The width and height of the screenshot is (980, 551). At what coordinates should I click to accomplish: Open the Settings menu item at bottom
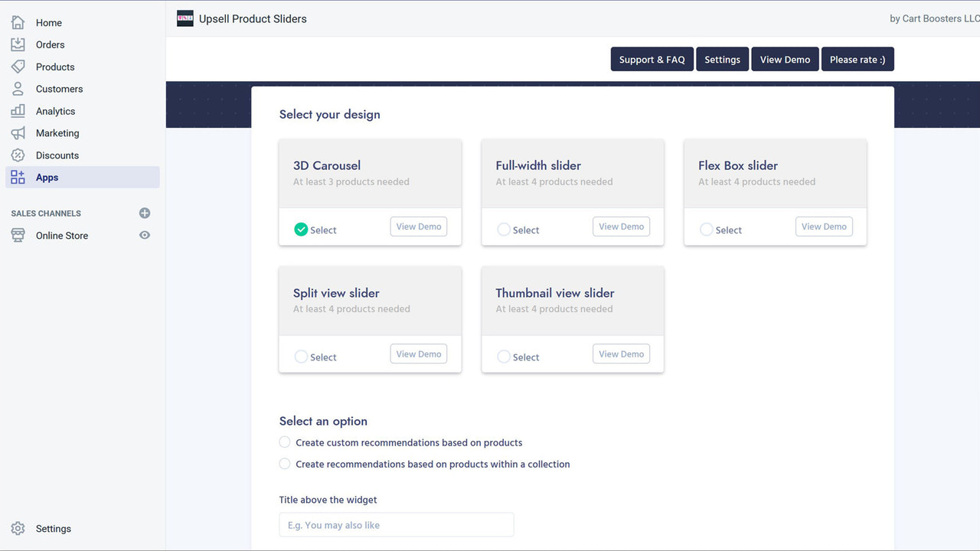coord(53,528)
